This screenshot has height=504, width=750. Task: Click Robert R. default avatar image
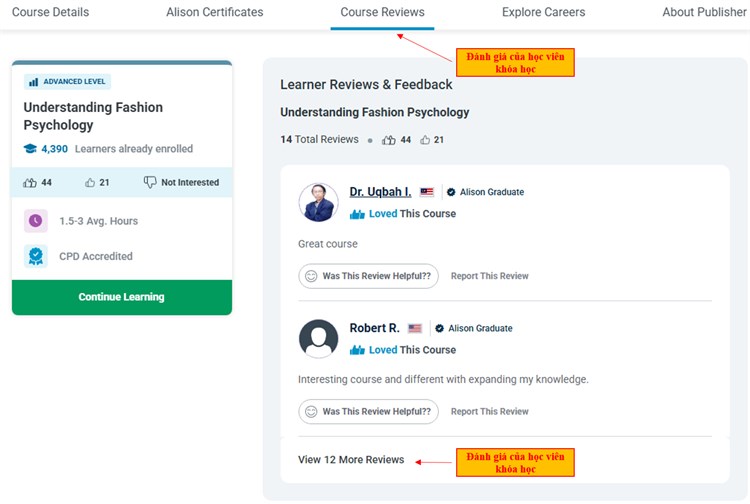point(318,339)
